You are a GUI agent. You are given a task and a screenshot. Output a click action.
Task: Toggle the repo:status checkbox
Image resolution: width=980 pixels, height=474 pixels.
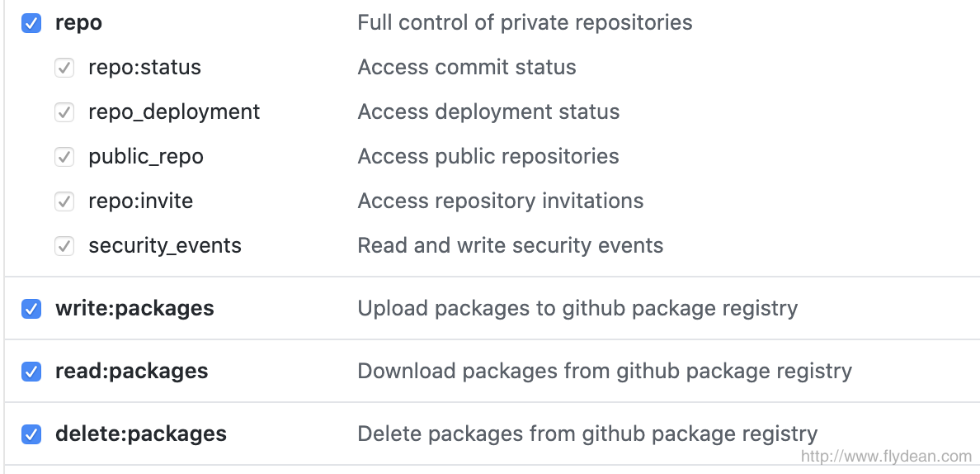64,68
